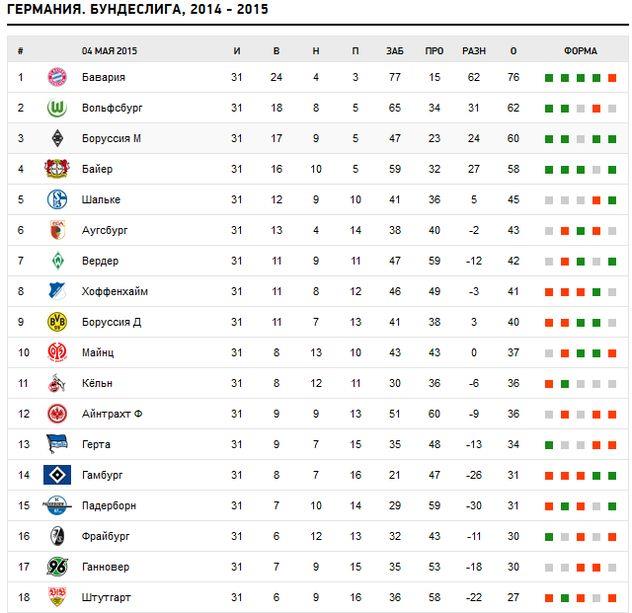The image size is (632, 613).
Task: Click the РАЗН goal difference header
Action: [473, 50]
